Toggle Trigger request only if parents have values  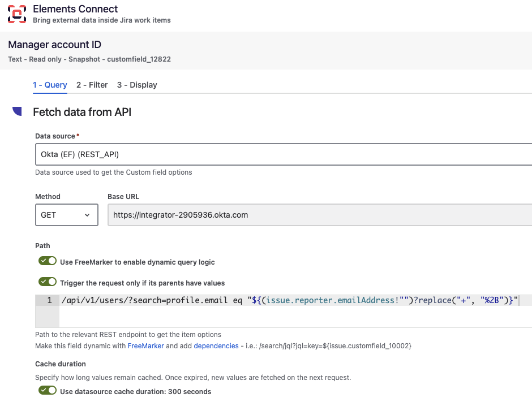point(48,282)
